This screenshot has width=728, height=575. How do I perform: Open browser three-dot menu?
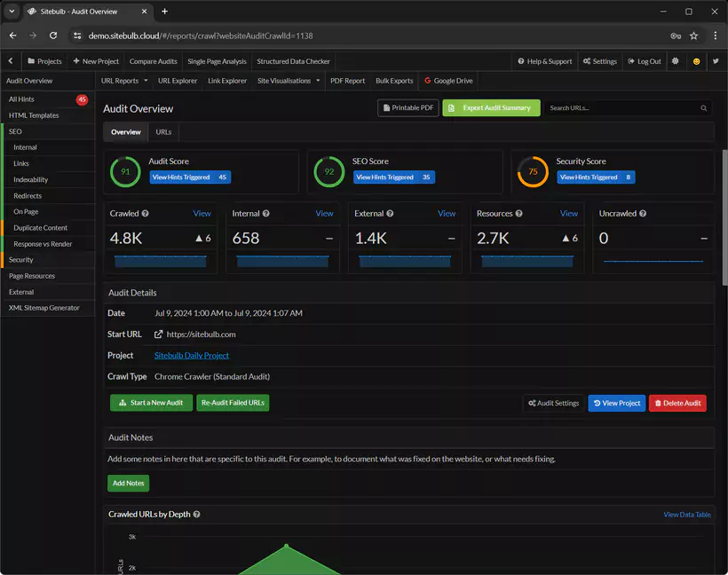[x=715, y=35]
